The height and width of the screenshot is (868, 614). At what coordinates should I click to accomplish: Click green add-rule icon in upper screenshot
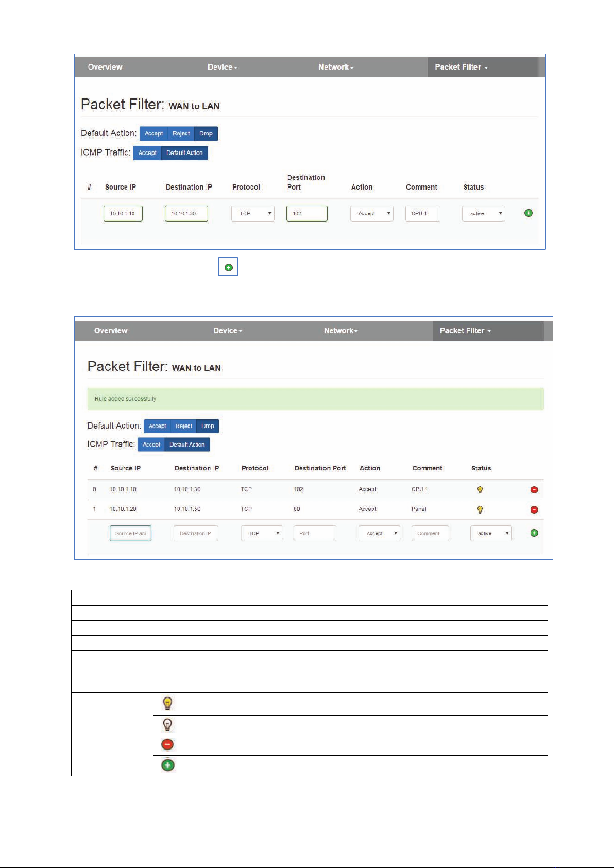(528, 213)
